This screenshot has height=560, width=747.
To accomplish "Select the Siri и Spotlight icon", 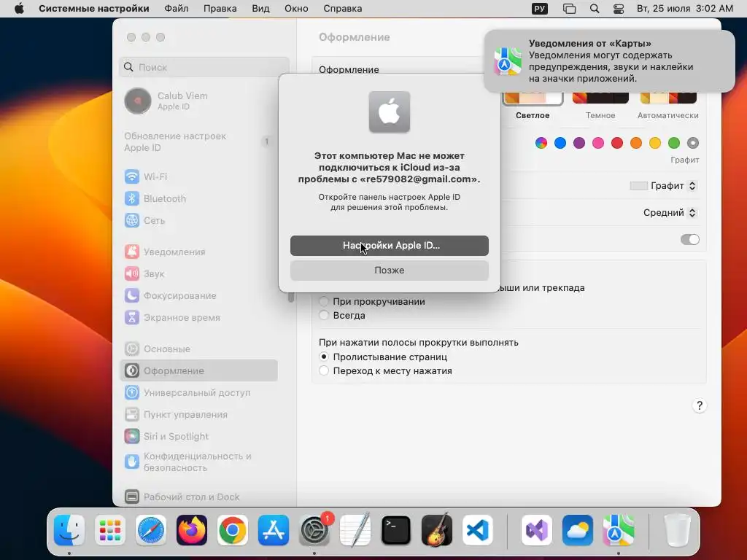I will pos(132,437).
